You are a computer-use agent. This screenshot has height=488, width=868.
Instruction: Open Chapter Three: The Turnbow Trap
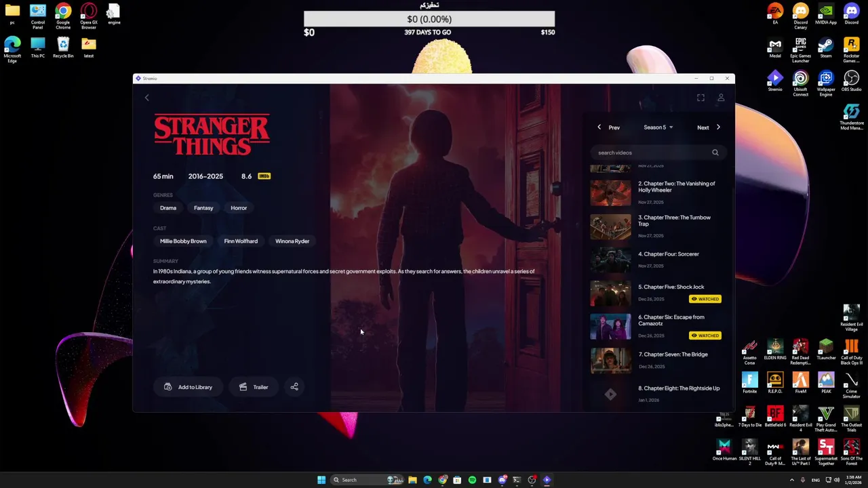click(x=657, y=226)
